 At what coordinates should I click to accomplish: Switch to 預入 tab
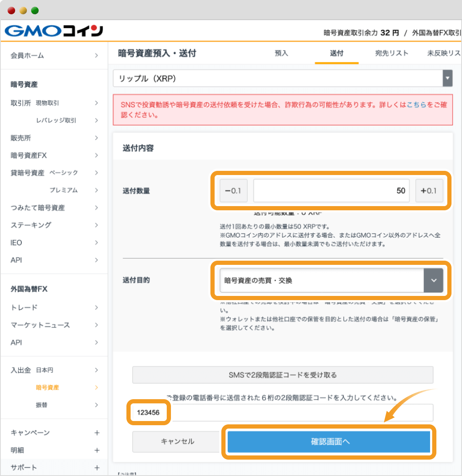tap(281, 53)
